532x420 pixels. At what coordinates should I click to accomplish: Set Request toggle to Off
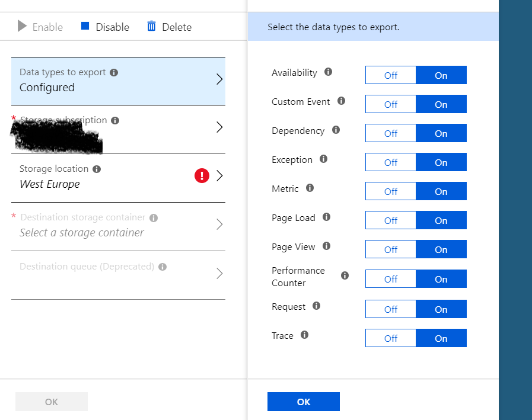pyautogui.click(x=390, y=309)
